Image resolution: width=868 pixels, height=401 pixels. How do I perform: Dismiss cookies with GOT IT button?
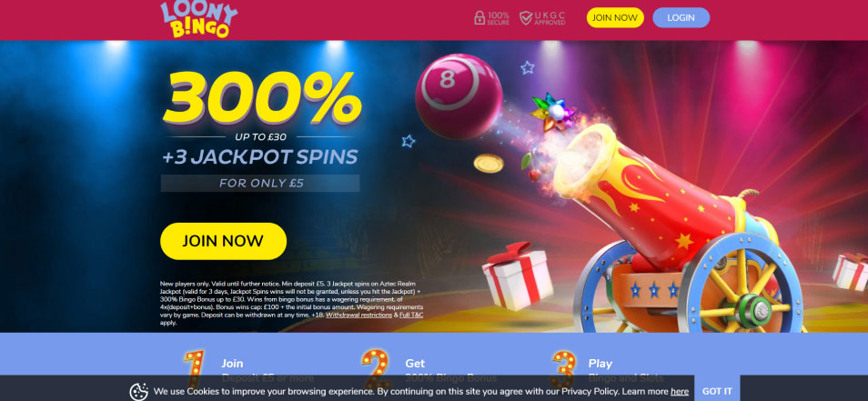tap(717, 391)
